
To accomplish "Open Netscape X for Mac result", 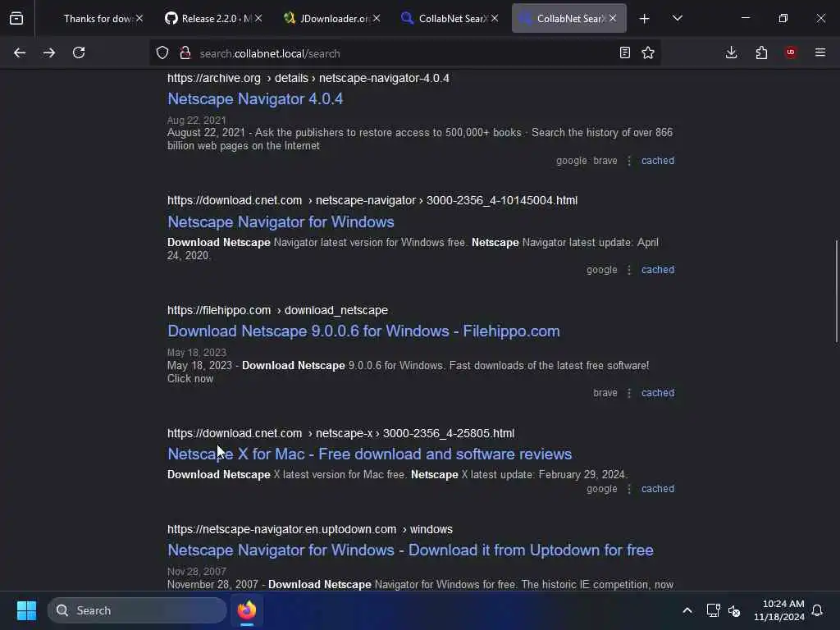I will [370, 454].
